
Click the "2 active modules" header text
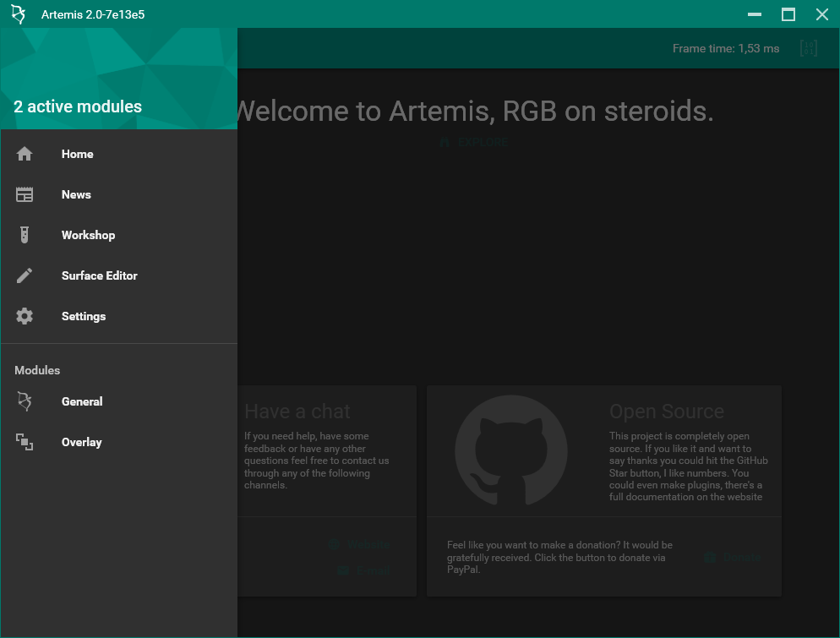pos(78,106)
